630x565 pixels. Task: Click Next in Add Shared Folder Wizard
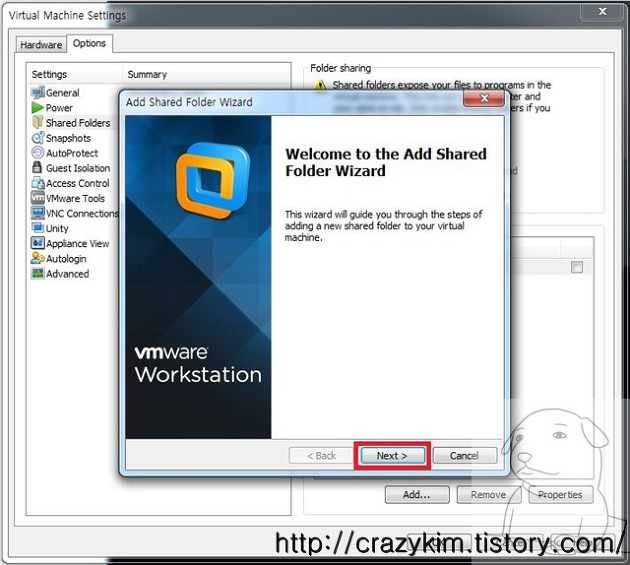(x=393, y=456)
